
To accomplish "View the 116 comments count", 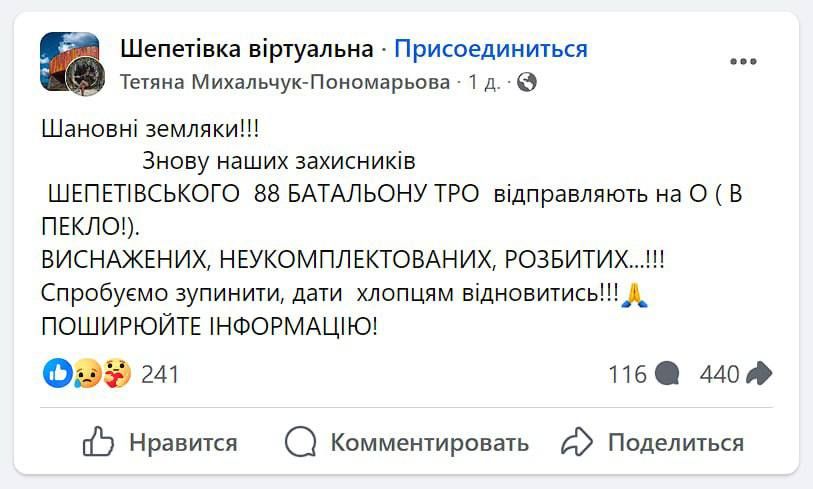I will [x=627, y=374].
